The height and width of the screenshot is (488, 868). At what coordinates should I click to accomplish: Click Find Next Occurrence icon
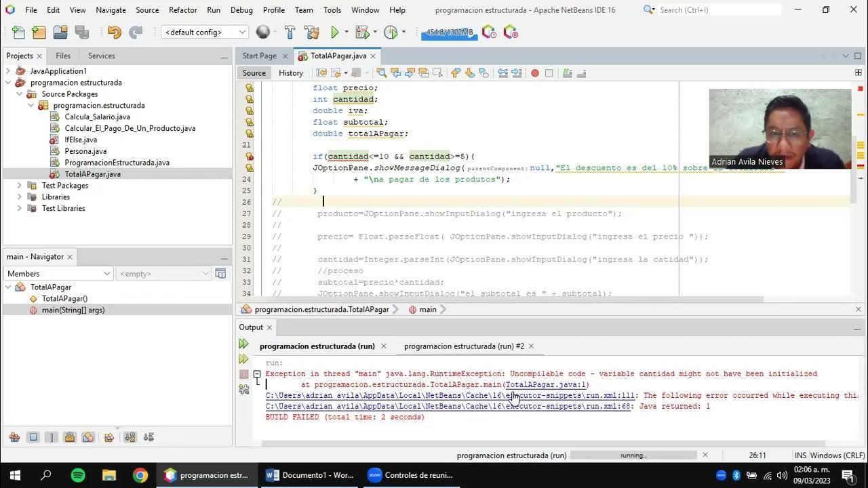(409, 73)
